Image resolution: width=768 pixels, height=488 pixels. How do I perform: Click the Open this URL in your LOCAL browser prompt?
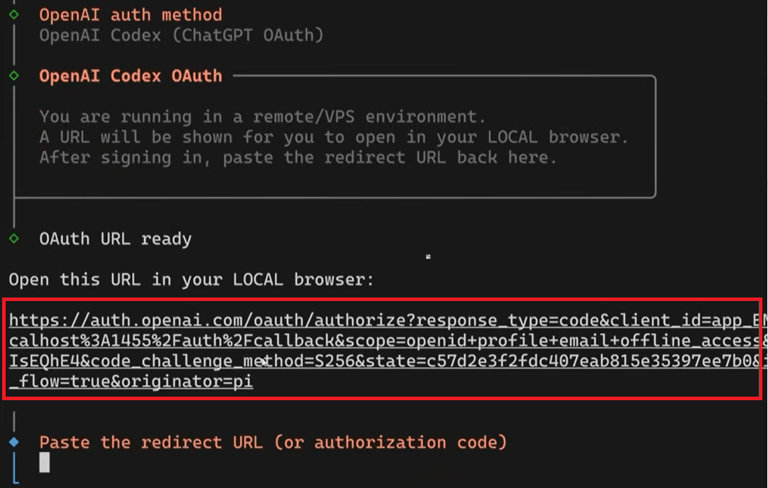point(191,280)
